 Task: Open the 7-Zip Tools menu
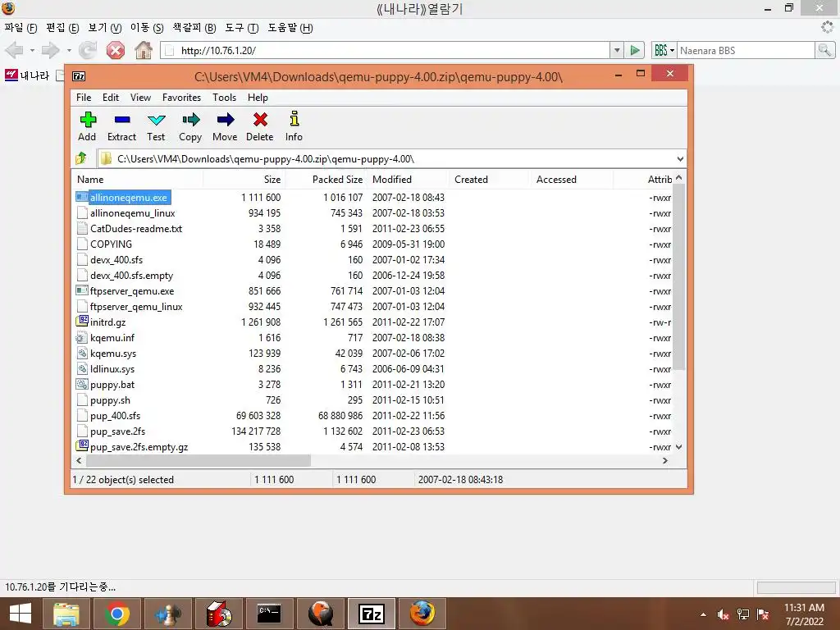224,98
